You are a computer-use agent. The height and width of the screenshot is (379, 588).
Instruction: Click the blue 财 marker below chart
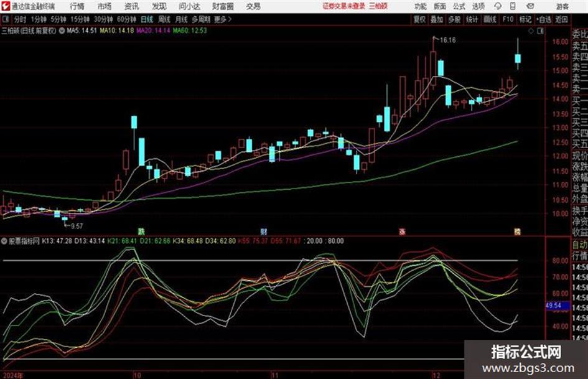point(264,231)
